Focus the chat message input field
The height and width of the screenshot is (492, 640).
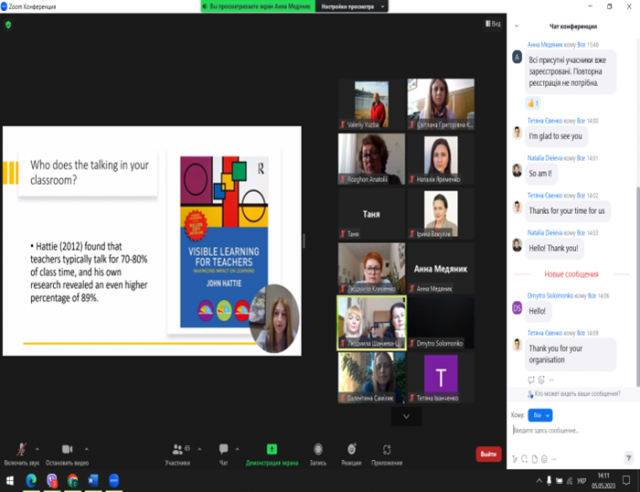[x=571, y=430]
